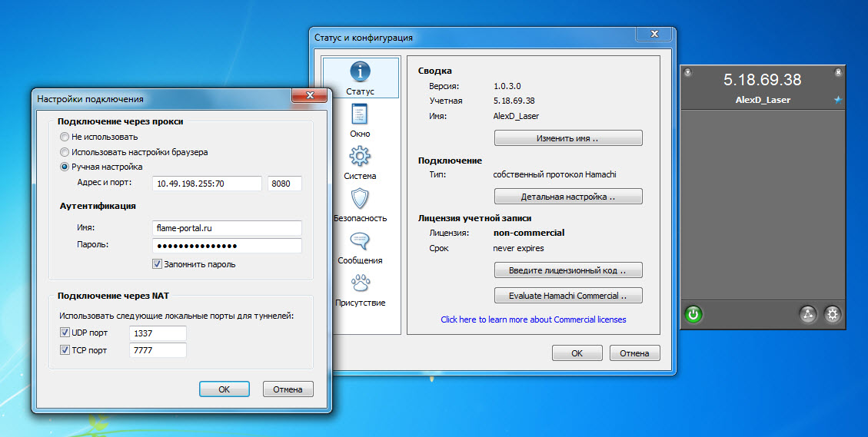The height and width of the screenshot is (437, 868).
Task: Click the AlexD_Laser name in Hamachi panel
Action: coord(762,100)
